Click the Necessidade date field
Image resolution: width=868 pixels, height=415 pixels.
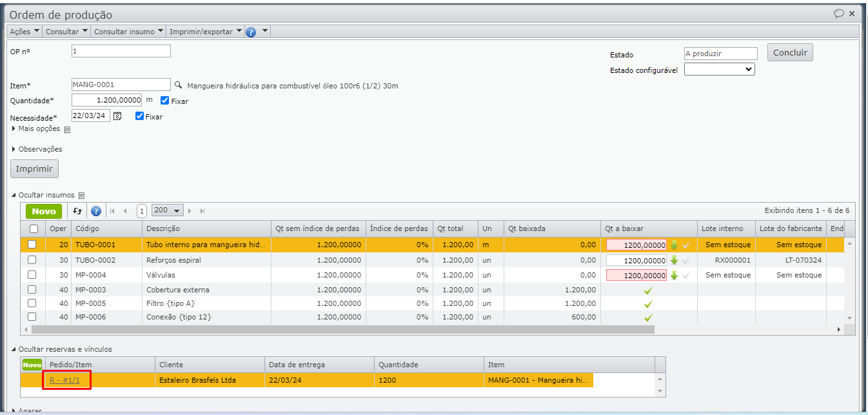point(91,116)
